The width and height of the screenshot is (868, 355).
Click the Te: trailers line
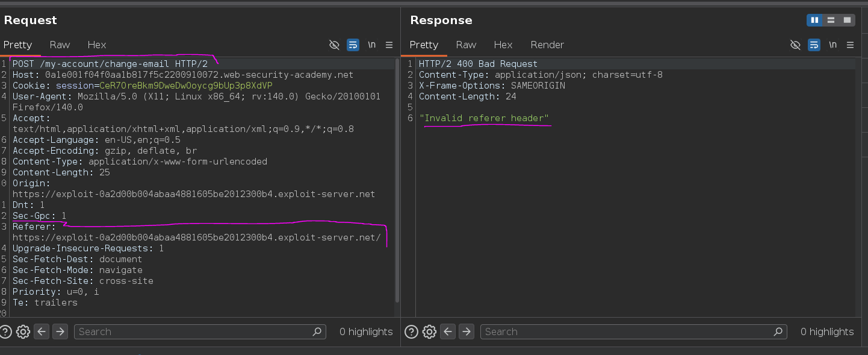coord(45,303)
